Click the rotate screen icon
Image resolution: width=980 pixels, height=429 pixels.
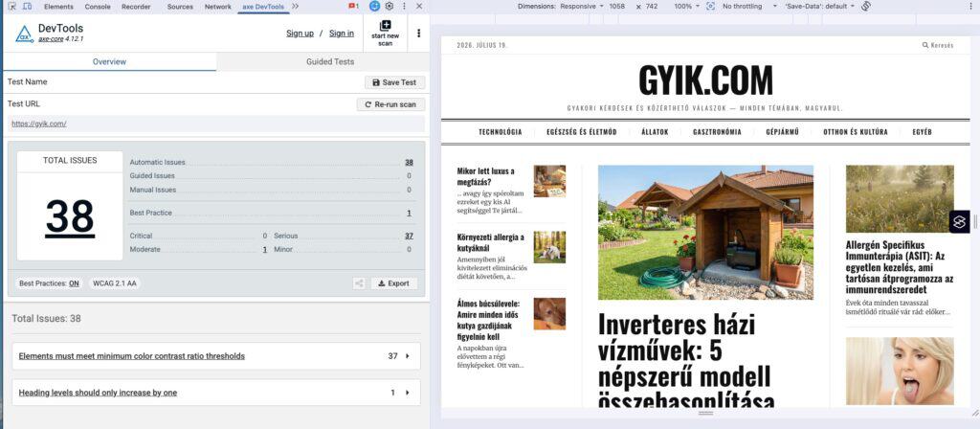click(x=866, y=7)
